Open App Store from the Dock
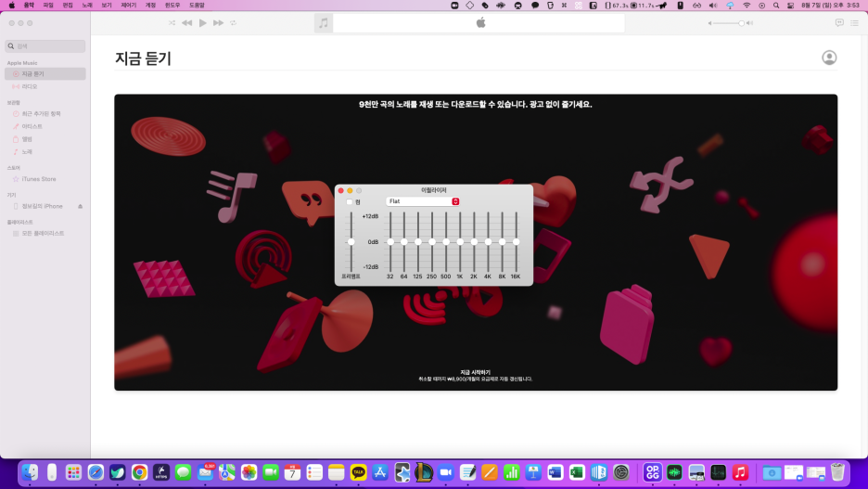 coord(380,472)
